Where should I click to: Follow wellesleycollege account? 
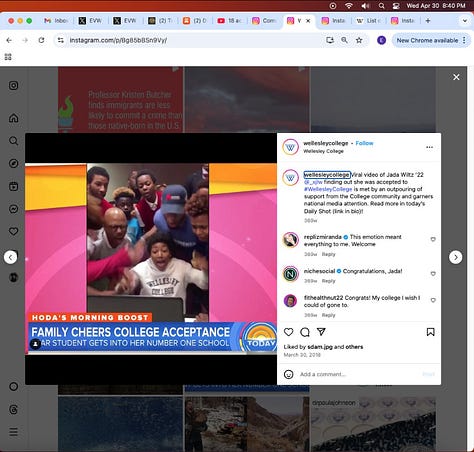364,143
